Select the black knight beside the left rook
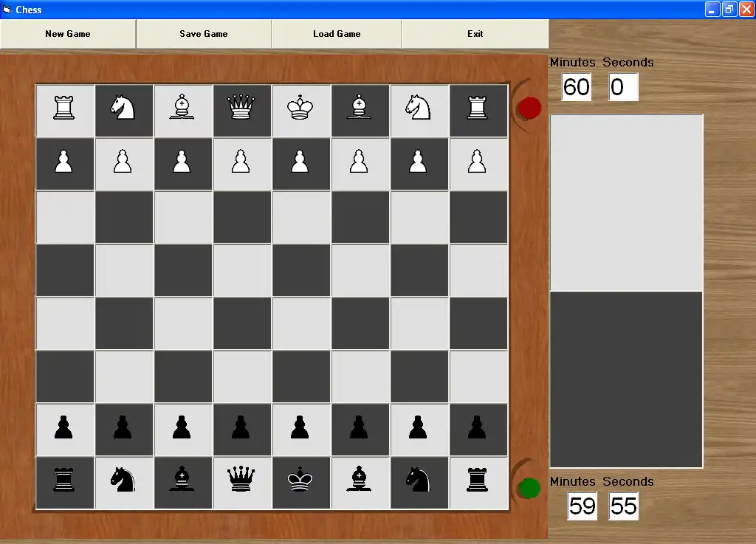The width and height of the screenshot is (756, 544). pos(123,479)
